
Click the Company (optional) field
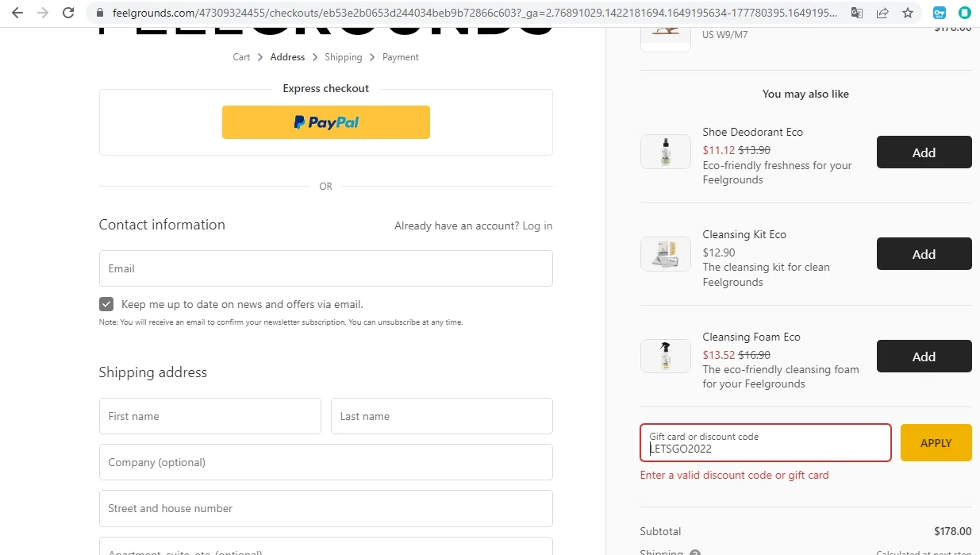326,462
